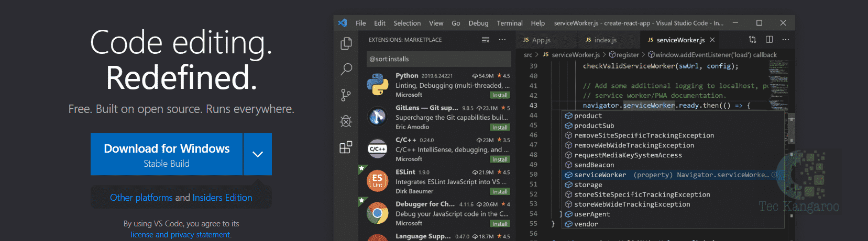The width and height of the screenshot is (868, 241).
Task: Open the Selection menu
Action: 407,23
